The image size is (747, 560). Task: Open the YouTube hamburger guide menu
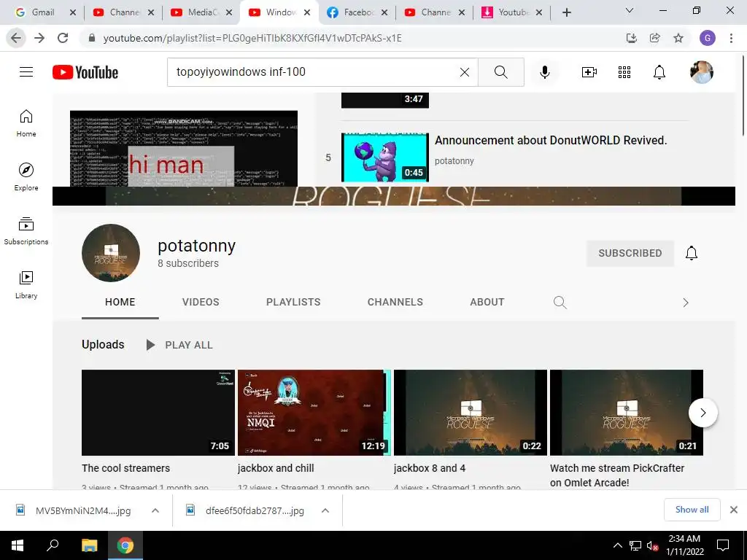coord(26,72)
